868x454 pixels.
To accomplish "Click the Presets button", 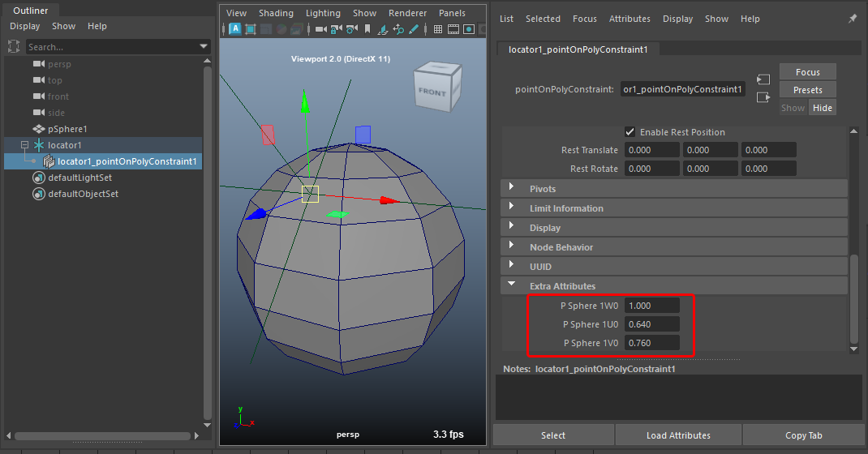I will [x=807, y=90].
